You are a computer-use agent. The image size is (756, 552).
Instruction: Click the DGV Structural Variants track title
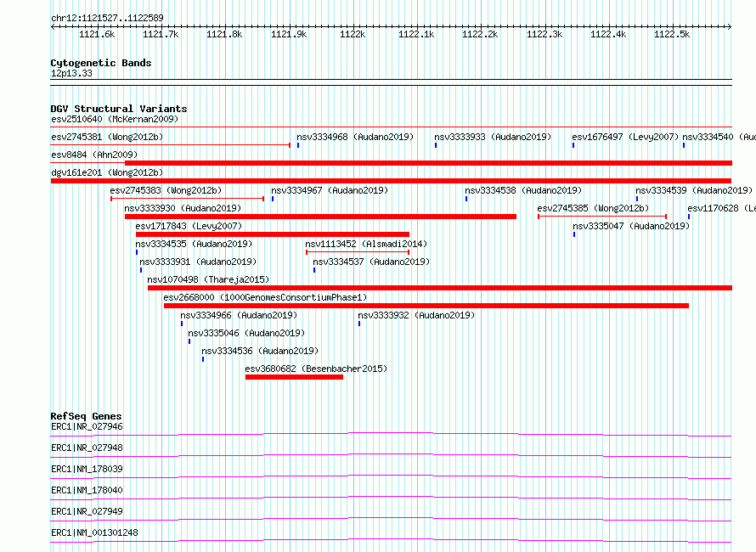[x=119, y=109]
